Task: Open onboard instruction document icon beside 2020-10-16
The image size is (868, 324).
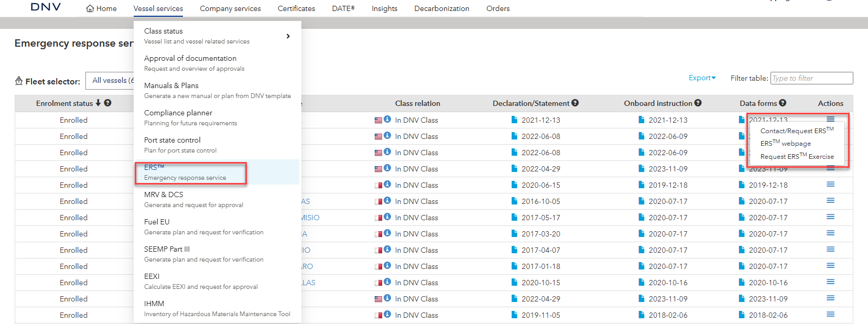Action: (642, 282)
